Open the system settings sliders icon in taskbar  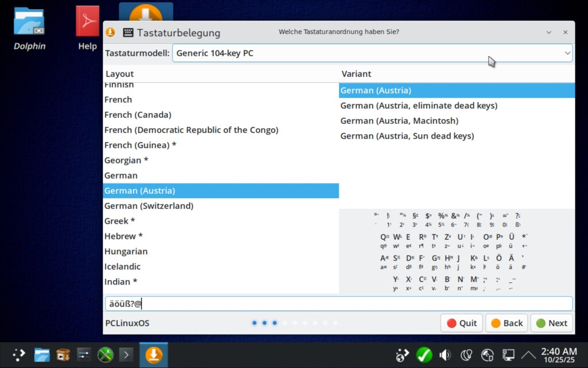(84, 355)
